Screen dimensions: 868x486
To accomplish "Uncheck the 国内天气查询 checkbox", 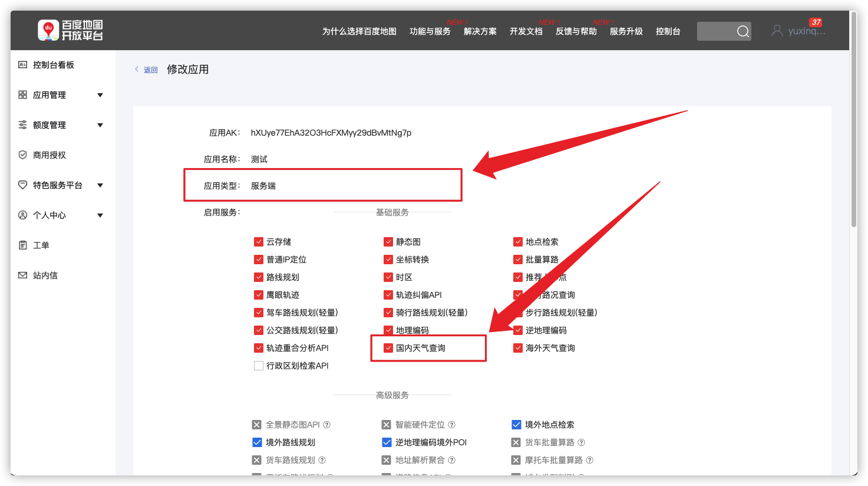I will click(388, 348).
